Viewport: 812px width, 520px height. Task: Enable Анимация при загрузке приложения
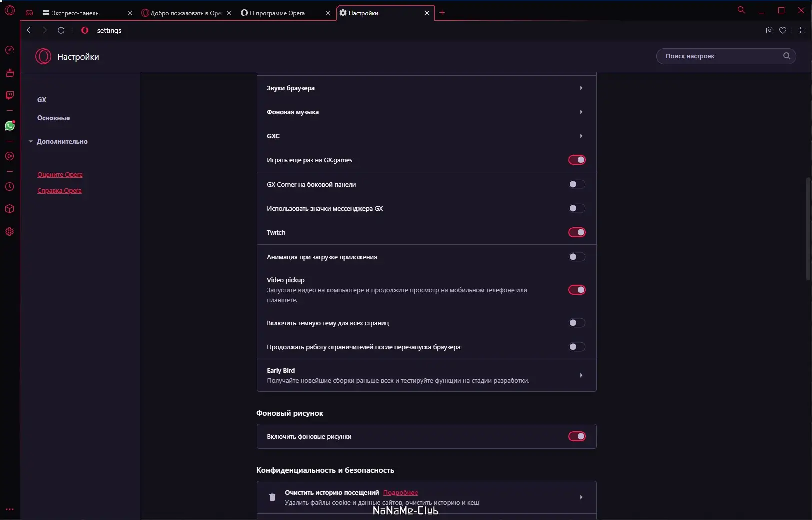pos(577,257)
